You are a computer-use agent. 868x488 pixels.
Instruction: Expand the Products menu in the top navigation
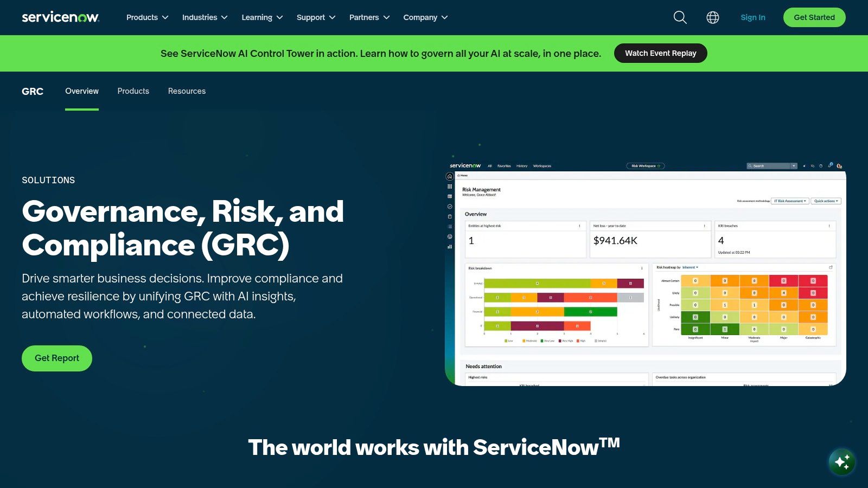pos(147,17)
